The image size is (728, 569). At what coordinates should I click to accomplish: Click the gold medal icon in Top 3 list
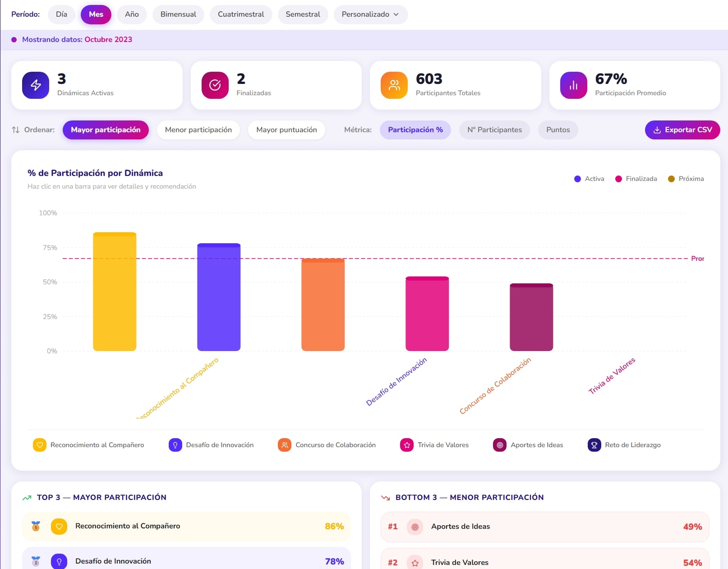(x=36, y=526)
